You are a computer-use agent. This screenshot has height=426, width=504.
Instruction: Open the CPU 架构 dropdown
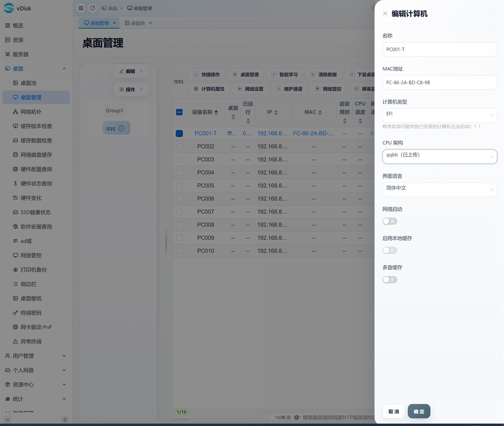pyautogui.click(x=440, y=157)
